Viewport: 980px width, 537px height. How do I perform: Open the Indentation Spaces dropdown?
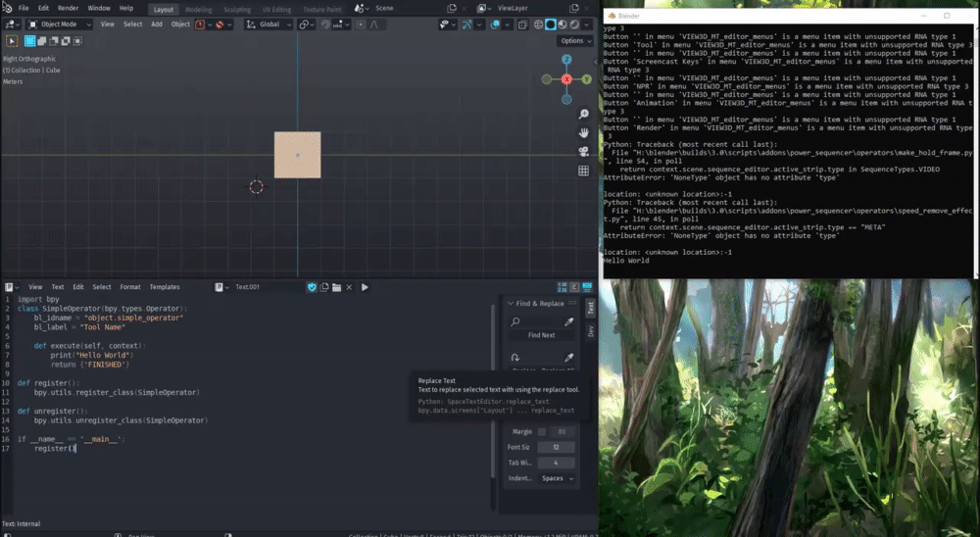(557, 478)
